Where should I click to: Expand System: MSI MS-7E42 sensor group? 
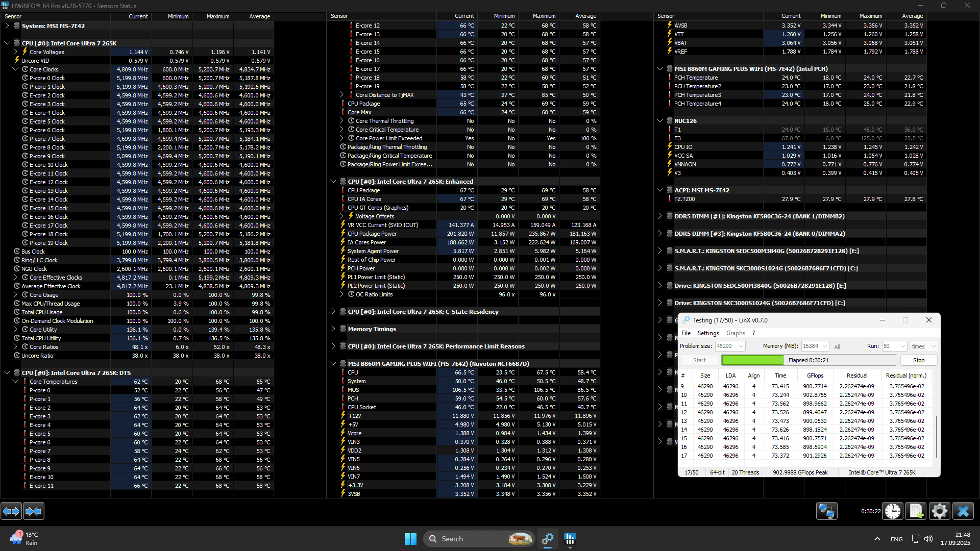pyautogui.click(x=7, y=26)
